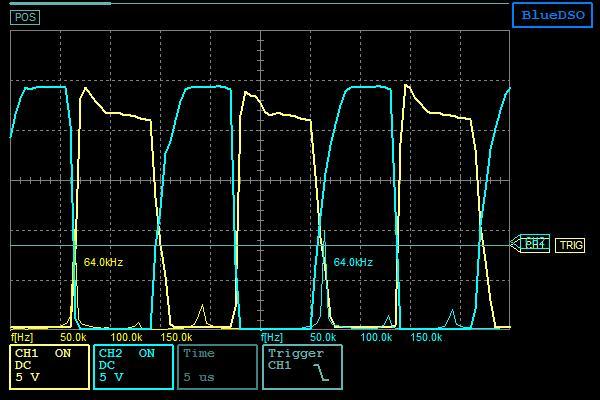
Task: Click the cyan f[Hz] axis label
Action: 272,337
